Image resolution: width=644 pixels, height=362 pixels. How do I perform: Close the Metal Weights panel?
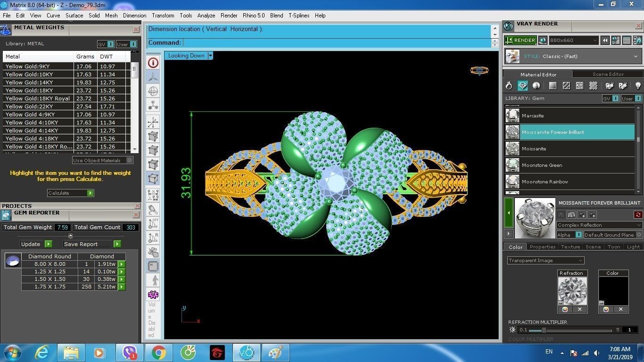136,29
